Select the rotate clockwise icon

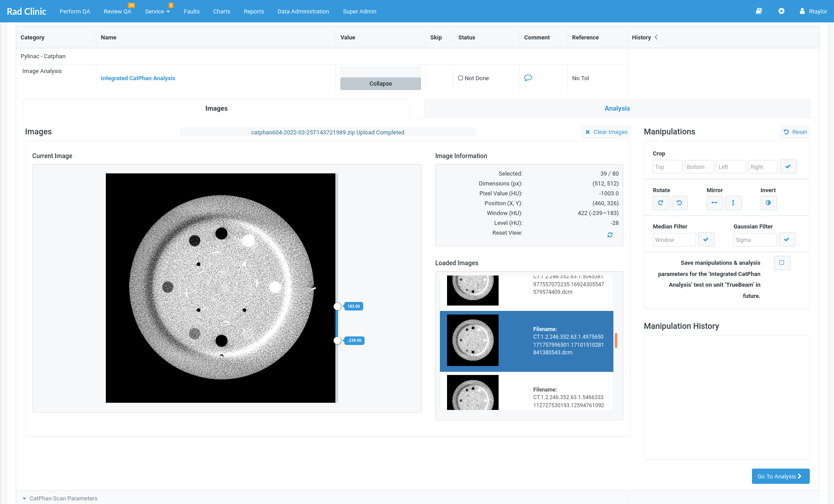(661, 203)
